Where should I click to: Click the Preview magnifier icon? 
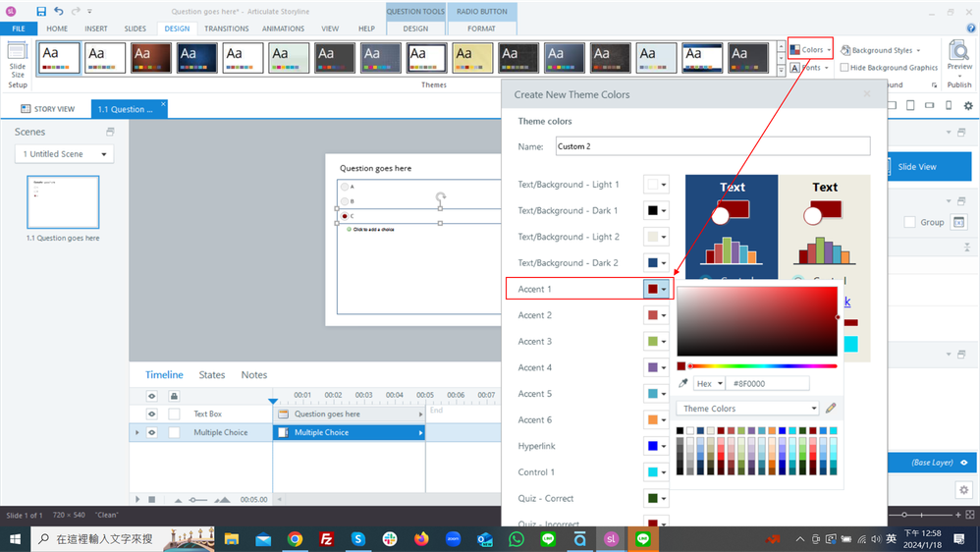pos(959,51)
